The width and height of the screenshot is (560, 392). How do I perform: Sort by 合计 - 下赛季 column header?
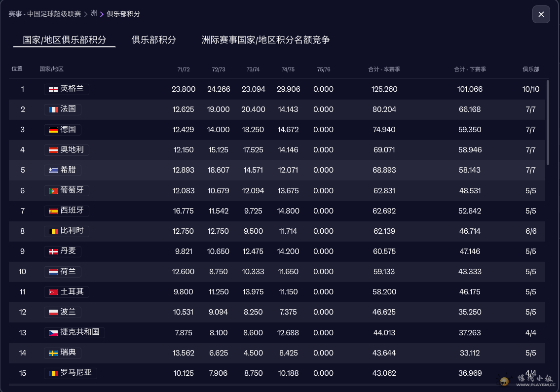point(470,70)
